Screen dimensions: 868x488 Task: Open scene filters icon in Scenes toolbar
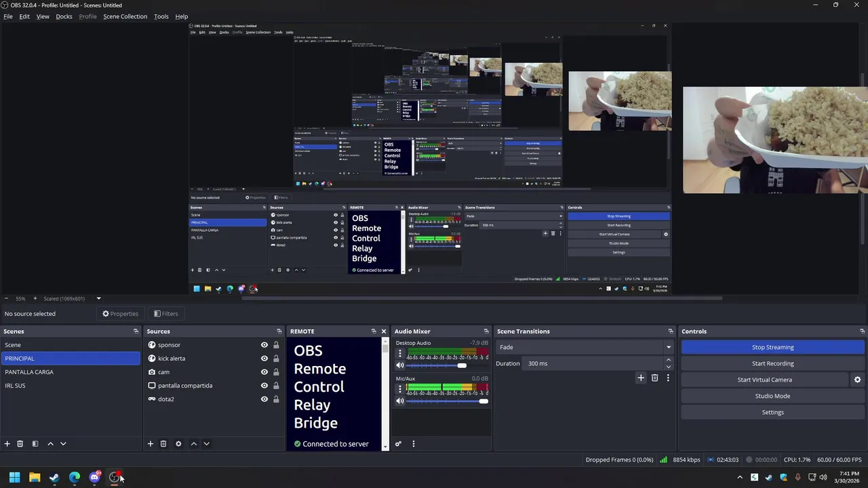click(35, 444)
